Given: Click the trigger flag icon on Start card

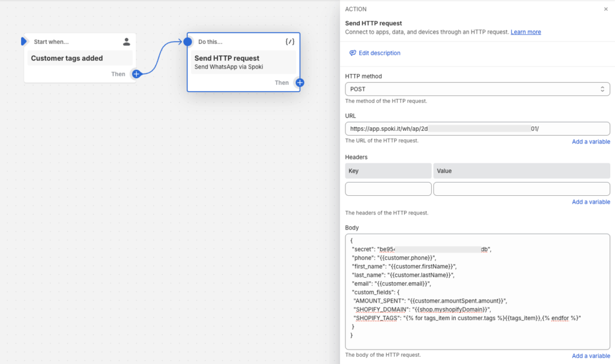Looking at the screenshot, I should (x=24, y=41).
